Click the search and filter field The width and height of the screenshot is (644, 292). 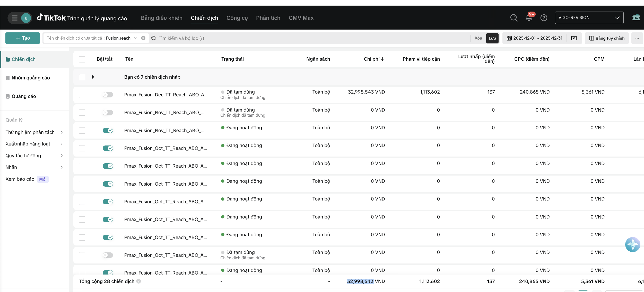point(309,38)
